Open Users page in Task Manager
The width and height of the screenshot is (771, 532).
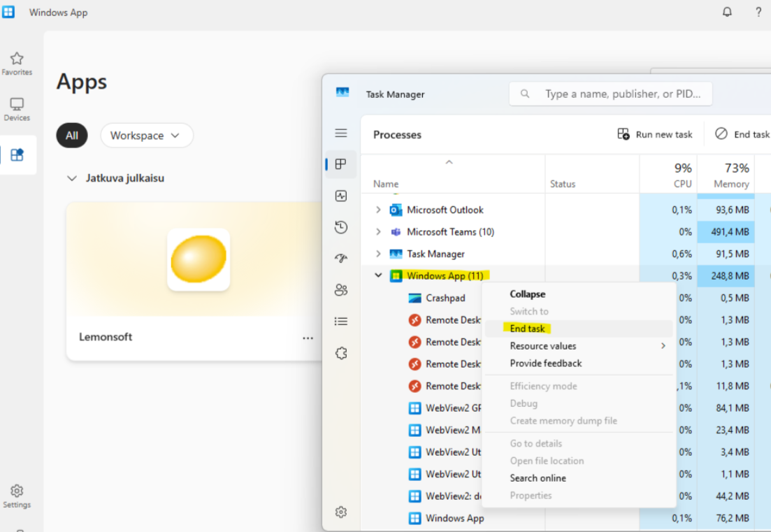click(341, 290)
